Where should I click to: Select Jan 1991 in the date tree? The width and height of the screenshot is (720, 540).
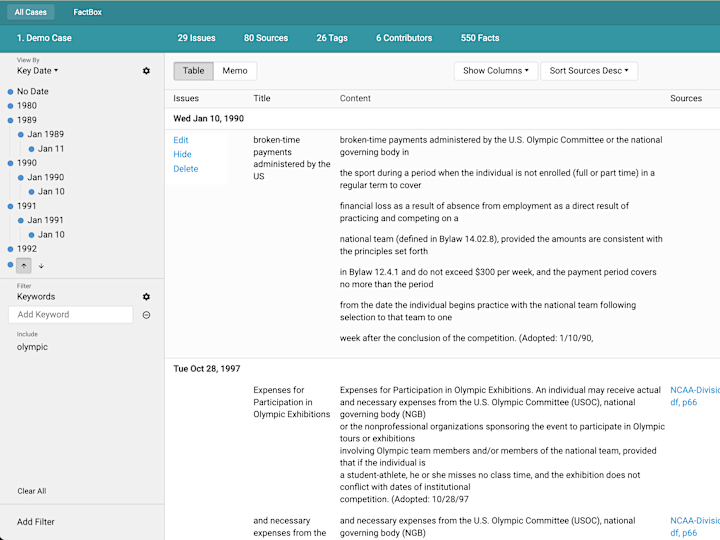pos(45,220)
